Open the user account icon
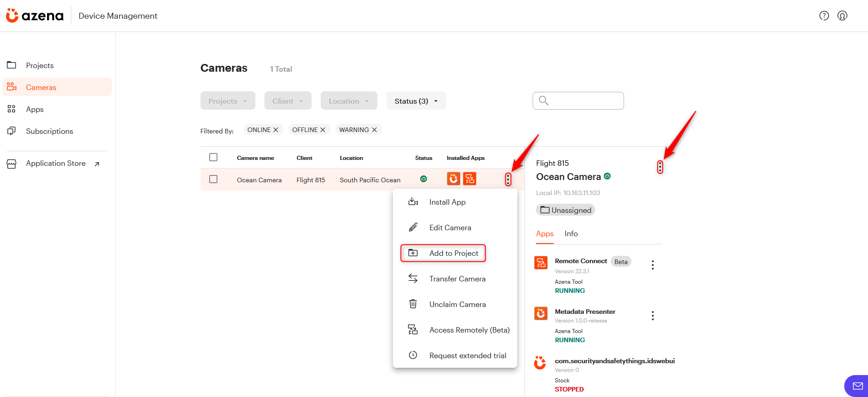 pyautogui.click(x=842, y=16)
